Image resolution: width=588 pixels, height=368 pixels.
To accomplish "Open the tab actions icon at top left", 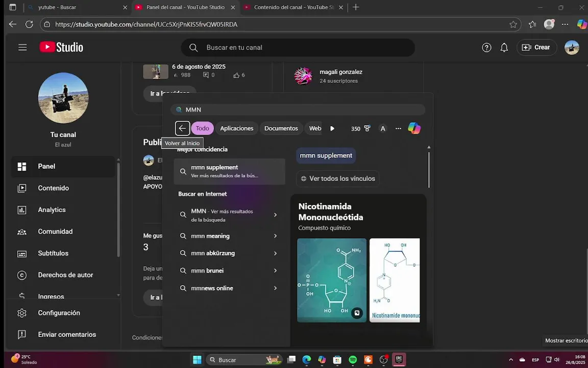I will click(13, 8).
